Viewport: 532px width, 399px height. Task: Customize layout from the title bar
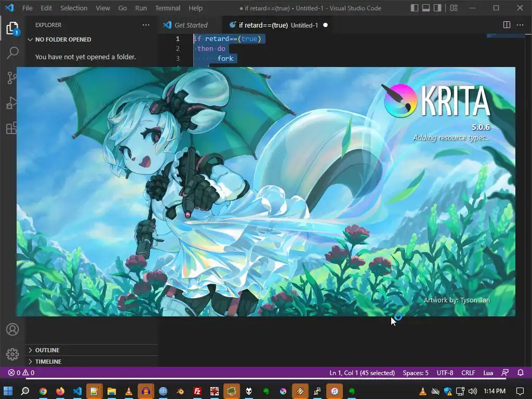click(454, 8)
